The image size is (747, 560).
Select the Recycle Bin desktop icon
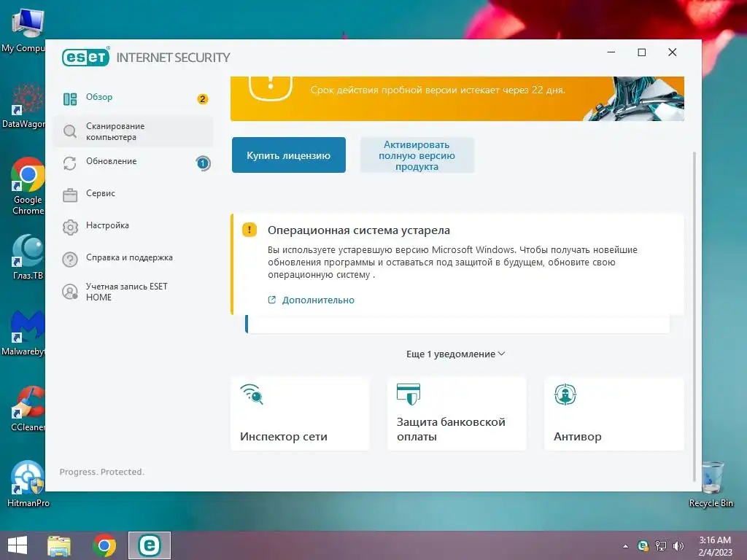(711, 484)
